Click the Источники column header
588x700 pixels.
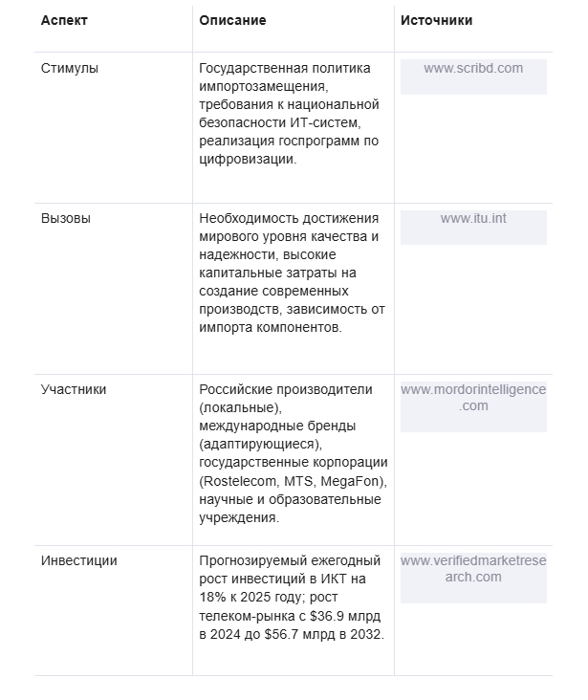point(436,20)
